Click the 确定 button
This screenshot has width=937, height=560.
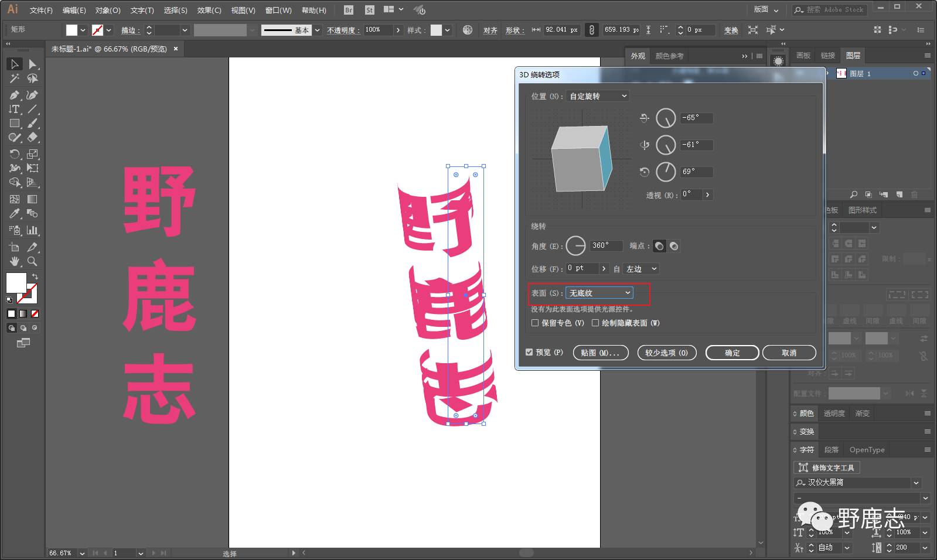pyautogui.click(x=732, y=353)
